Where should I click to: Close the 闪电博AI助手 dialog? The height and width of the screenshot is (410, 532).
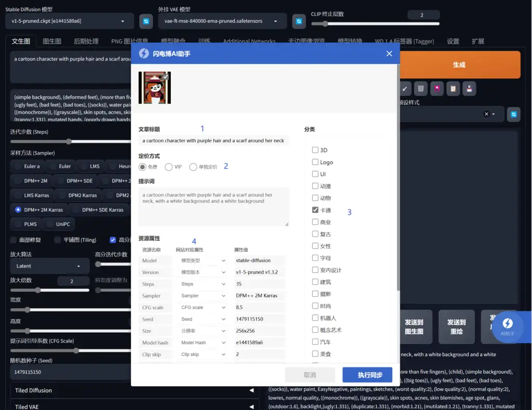click(389, 53)
